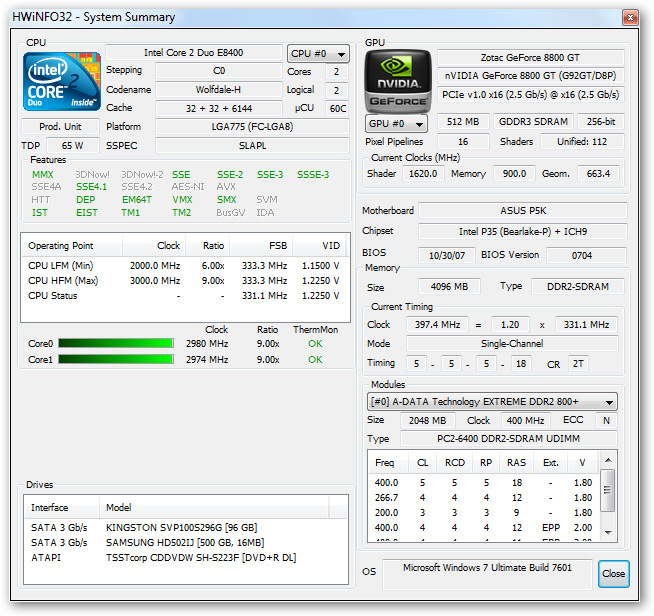Click the Core1 usage bar
The height and width of the screenshot is (616, 654).
pyautogui.click(x=116, y=359)
